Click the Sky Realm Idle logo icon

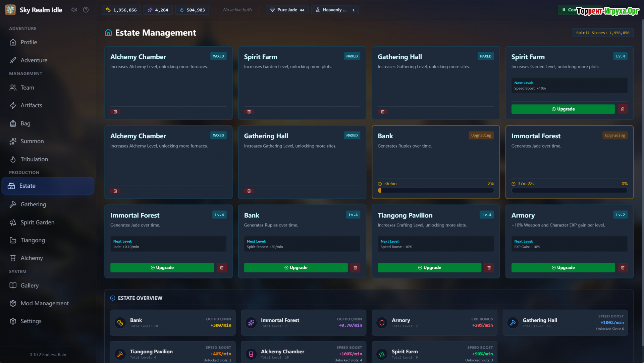pyautogui.click(x=10, y=10)
